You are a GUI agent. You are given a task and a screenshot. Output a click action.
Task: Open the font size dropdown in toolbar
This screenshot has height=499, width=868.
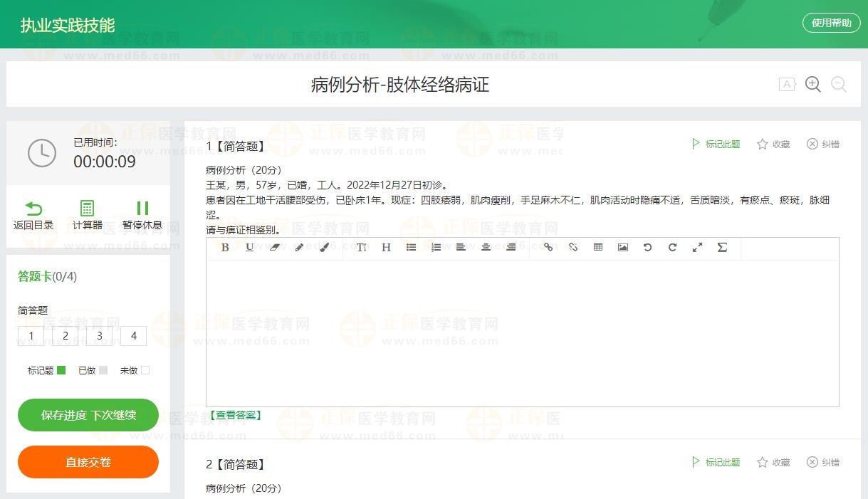tap(361, 248)
